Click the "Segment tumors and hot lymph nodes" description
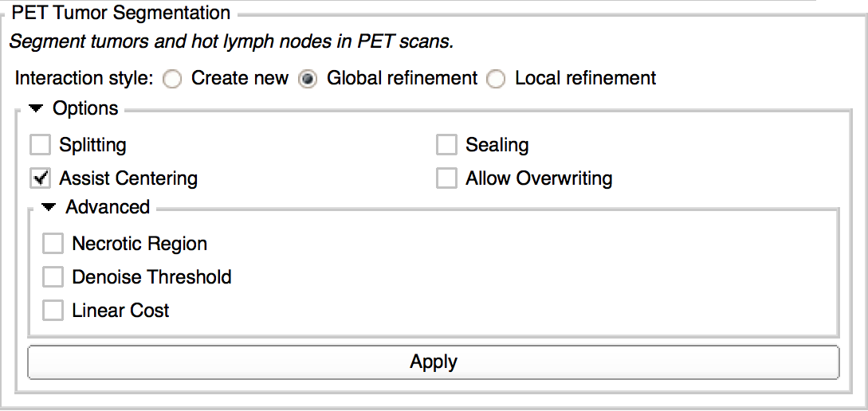Screen dimensions: 868x411 click(231, 41)
